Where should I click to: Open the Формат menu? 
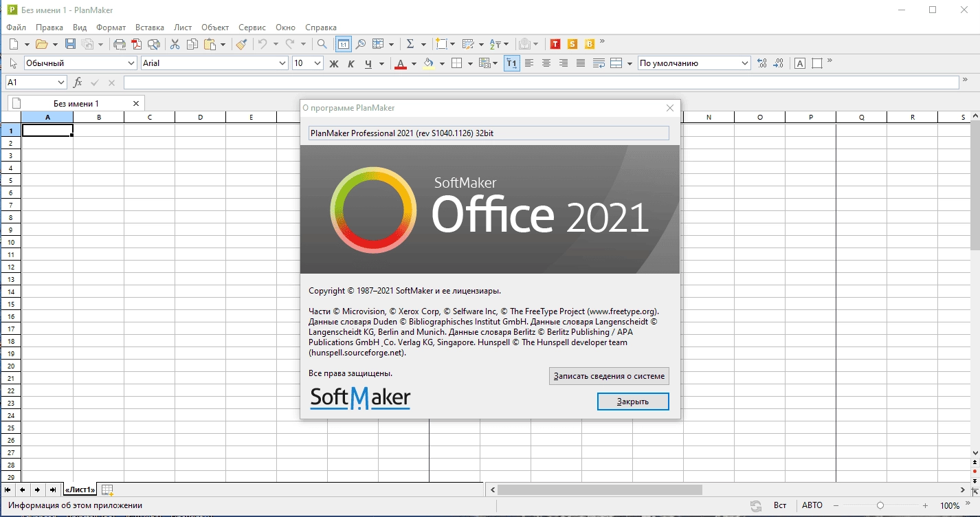[111, 27]
